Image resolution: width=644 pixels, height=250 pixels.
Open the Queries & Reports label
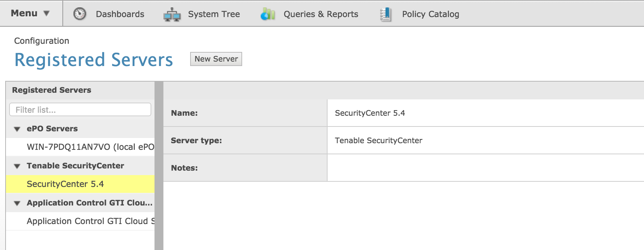click(321, 14)
